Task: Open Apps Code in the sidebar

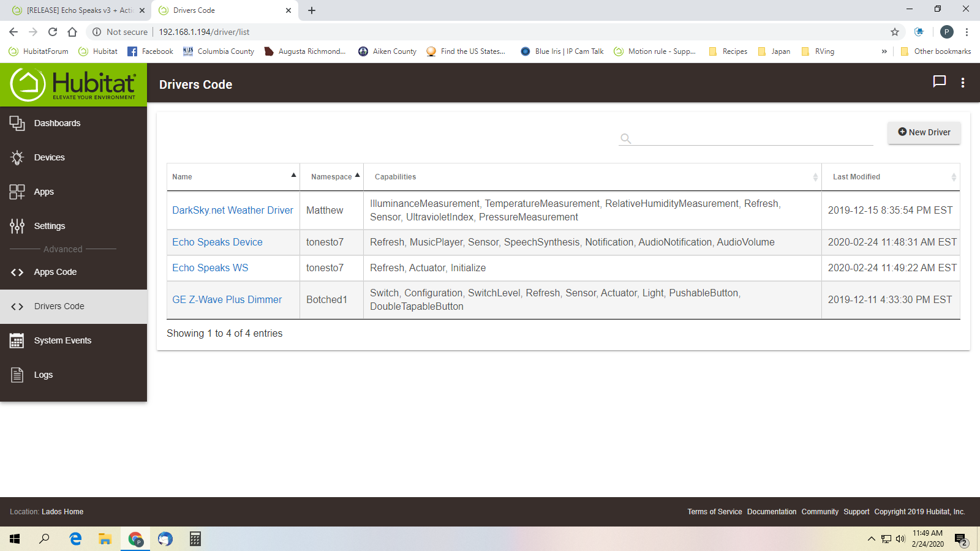Action: coord(55,272)
